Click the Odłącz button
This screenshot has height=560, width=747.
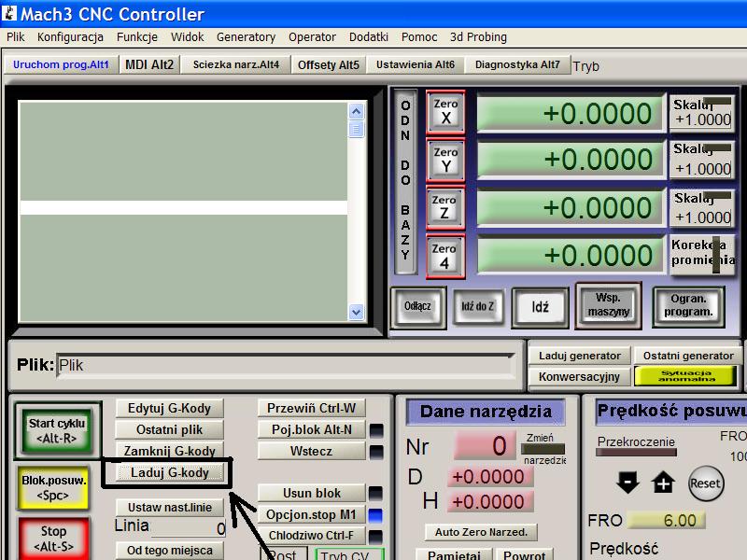(417, 307)
